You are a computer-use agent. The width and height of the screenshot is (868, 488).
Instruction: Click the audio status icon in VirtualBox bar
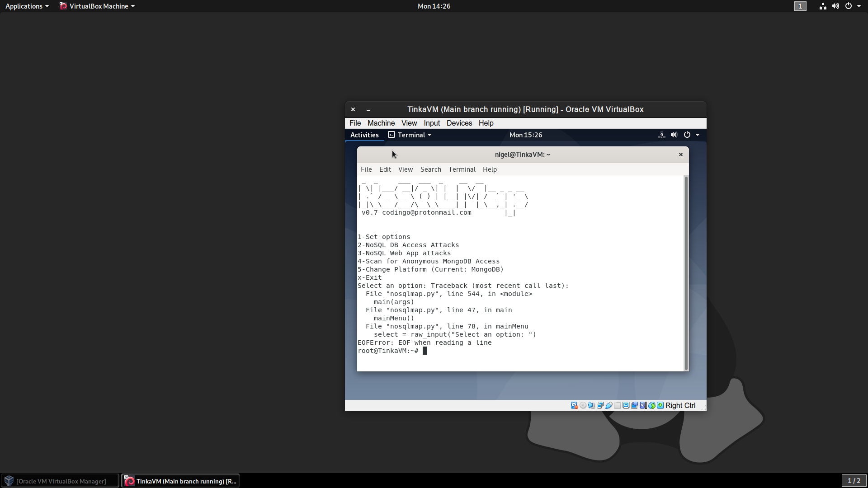click(591, 405)
